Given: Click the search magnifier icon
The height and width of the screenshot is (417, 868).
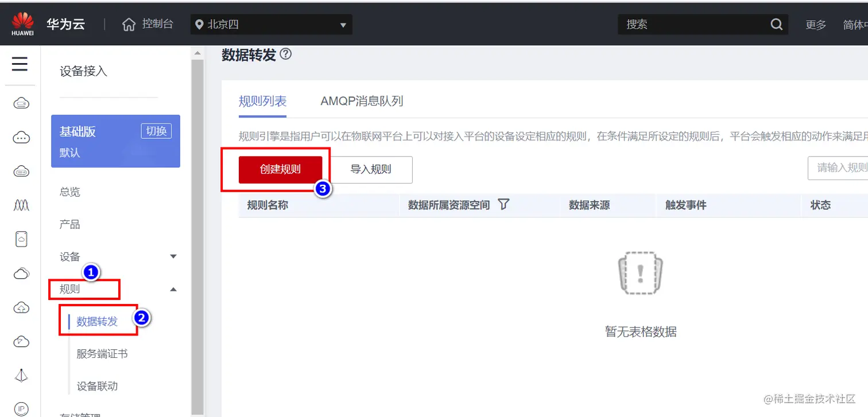Looking at the screenshot, I should (776, 25).
